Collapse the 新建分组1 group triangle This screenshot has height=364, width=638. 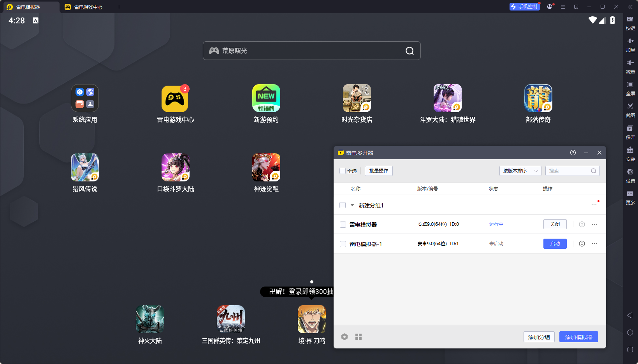pyautogui.click(x=352, y=205)
